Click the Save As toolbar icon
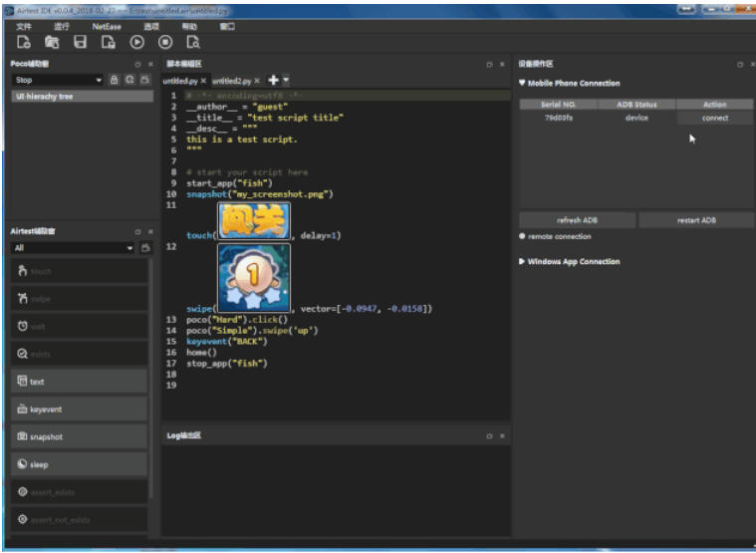The width and height of the screenshot is (756, 553). click(x=109, y=43)
